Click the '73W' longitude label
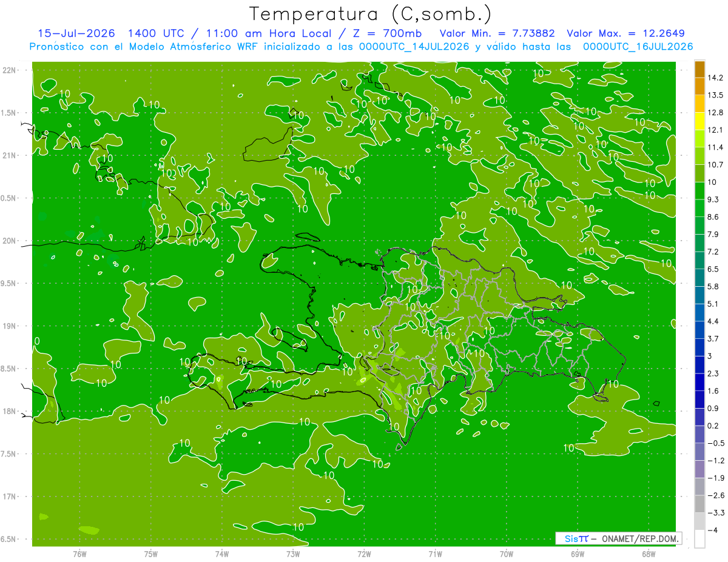The height and width of the screenshot is (562, 728). tap(293, 554)
